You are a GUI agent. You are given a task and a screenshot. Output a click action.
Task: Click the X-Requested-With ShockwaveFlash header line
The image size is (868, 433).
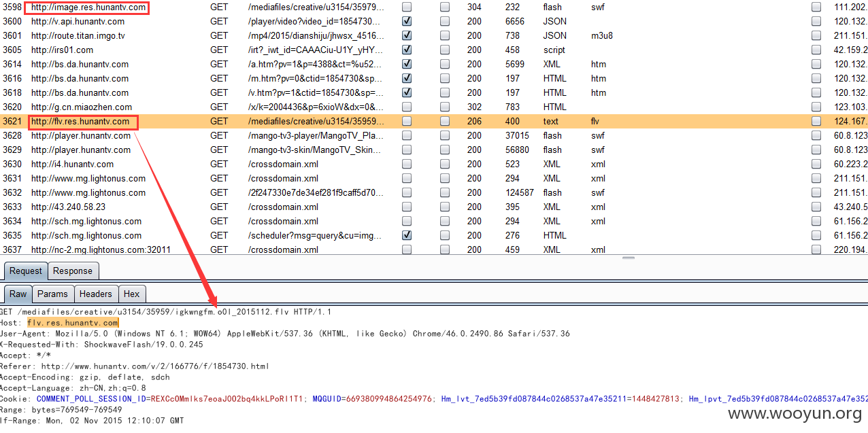[101, 345]
